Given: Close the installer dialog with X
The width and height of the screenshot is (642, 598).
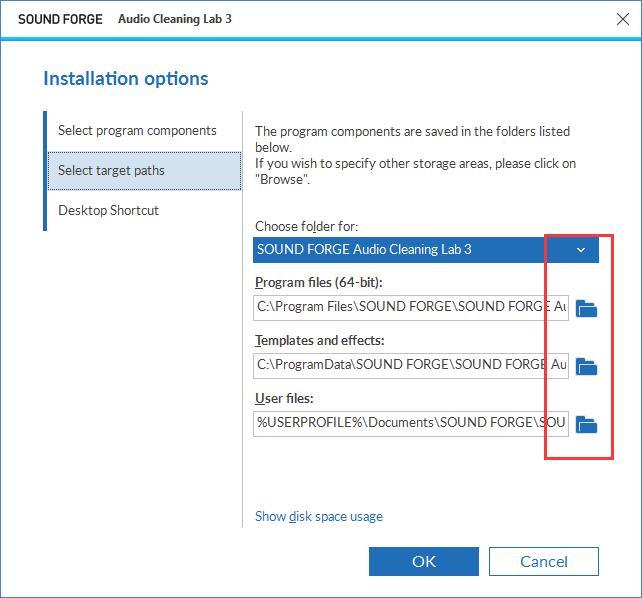Looking at the screenshot, I should click(623, 19).
